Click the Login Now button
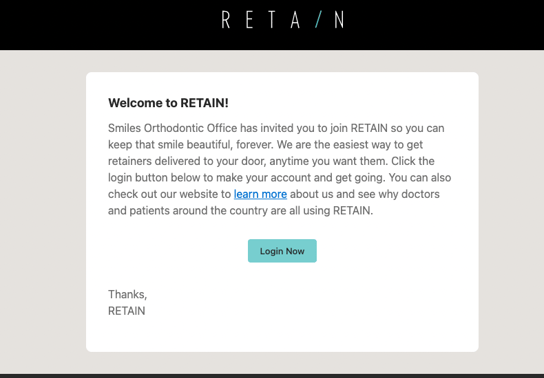 pos(282,251)
